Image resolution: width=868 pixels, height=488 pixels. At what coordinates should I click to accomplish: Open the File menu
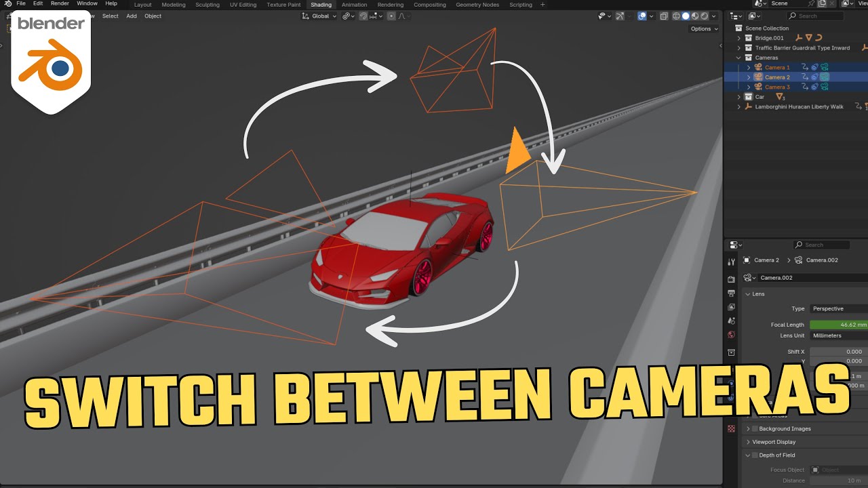click(x=20, y=3)
